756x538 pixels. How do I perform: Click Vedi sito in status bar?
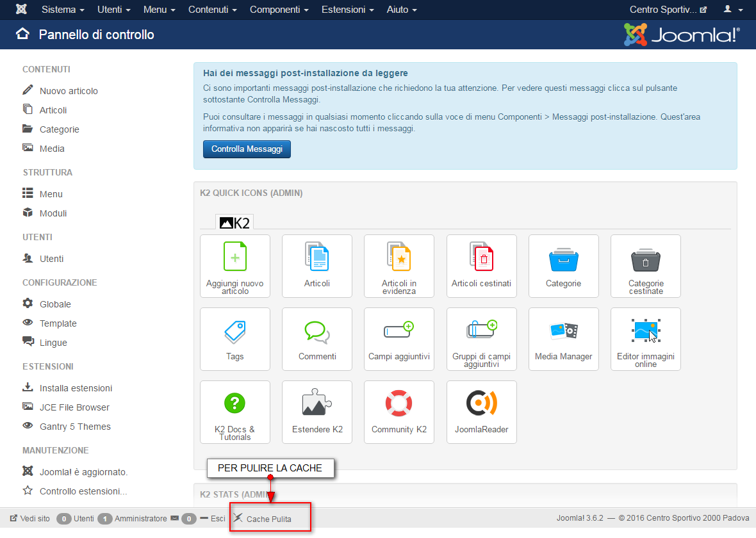(30, 518)
